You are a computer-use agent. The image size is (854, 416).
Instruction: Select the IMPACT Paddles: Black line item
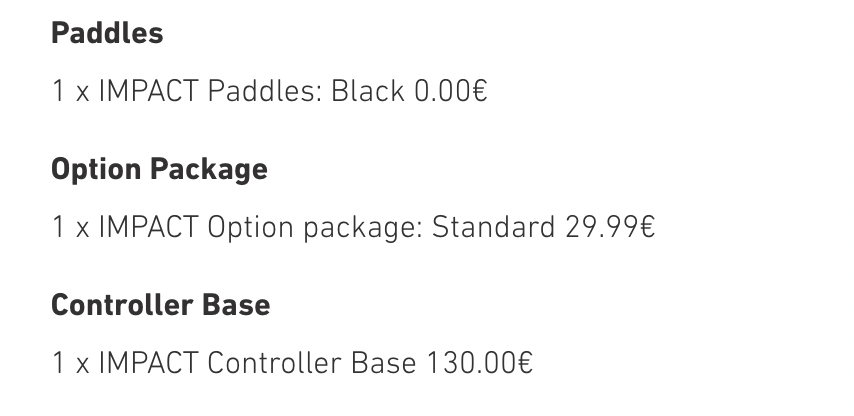tap(269, 92)
